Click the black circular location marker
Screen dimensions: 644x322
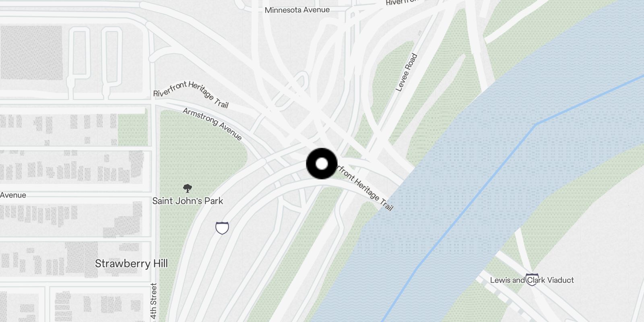tap(322, 164)
